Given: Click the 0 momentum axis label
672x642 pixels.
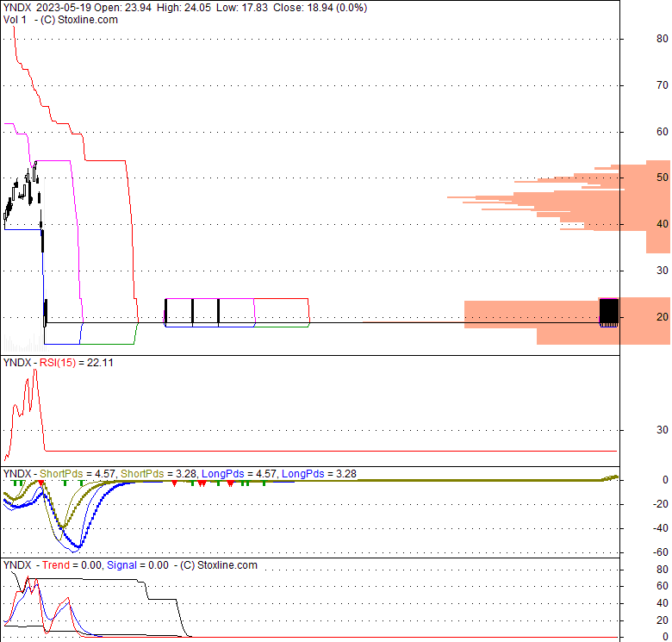Looking at the screenshot, I should pyautogui.click(x=665, y=480).
